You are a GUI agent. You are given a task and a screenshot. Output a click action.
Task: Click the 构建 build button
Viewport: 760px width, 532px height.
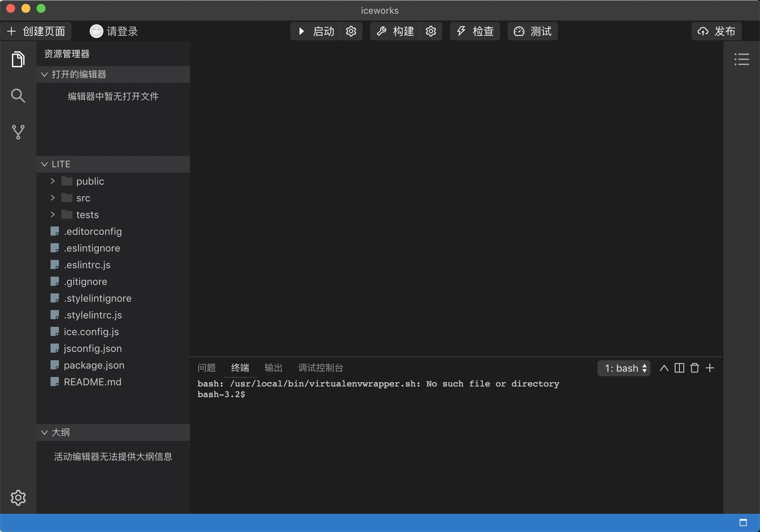[x=395, y=31]
